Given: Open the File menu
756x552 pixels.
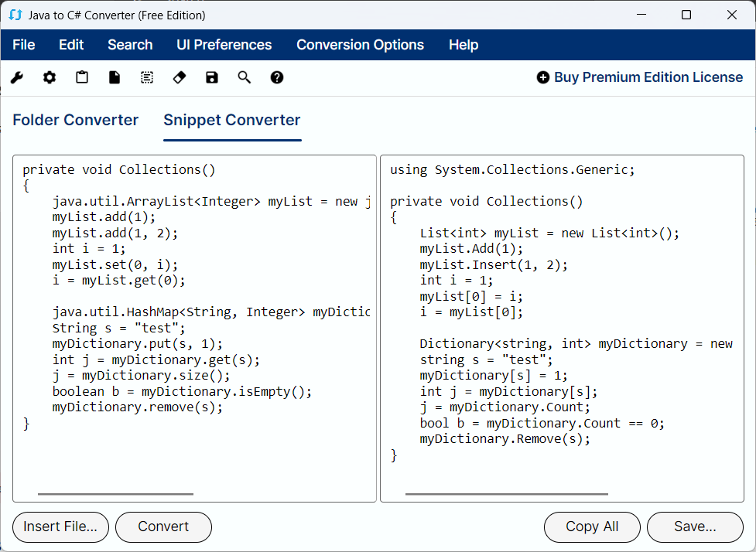Looking at the screenshot, I should point(24,45).
